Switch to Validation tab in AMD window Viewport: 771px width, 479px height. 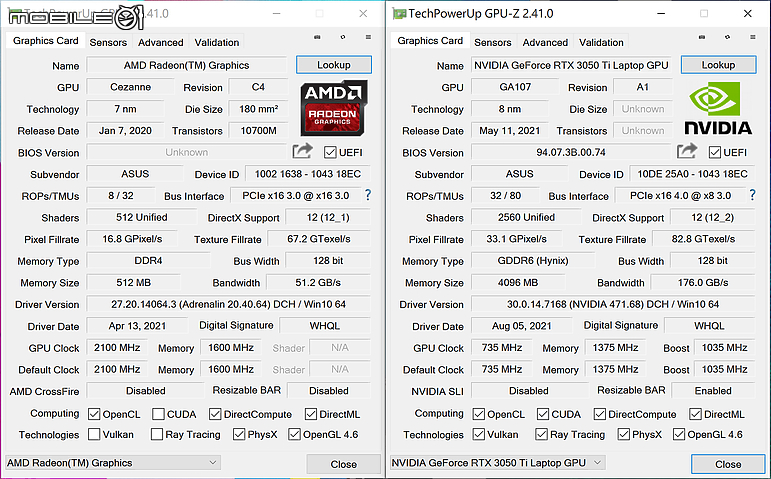(x=217, y=42)
